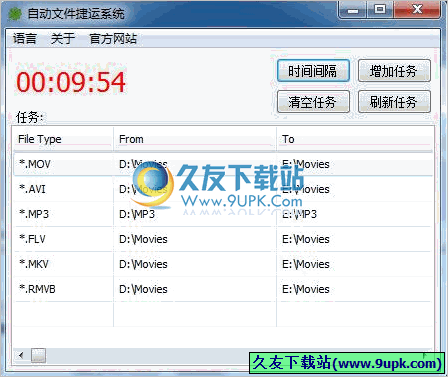Open the 语言 menu
Image resolution: width=448 pixels, height=377 pixels.
click(x=25, y=39)
